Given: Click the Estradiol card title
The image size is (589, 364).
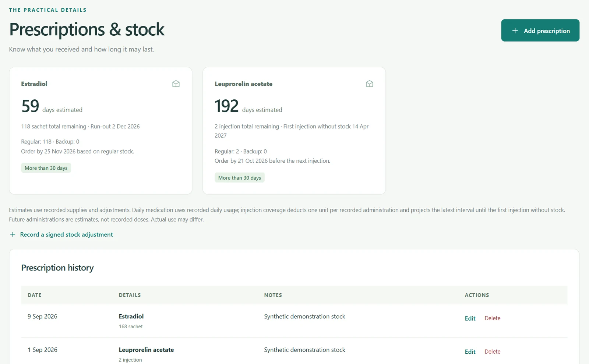Looking at the screenshot, I should point(34,84).
